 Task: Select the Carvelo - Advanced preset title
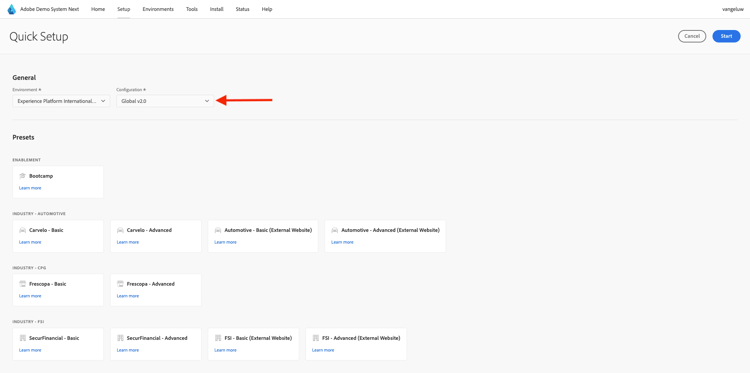[x=149, y=230]
